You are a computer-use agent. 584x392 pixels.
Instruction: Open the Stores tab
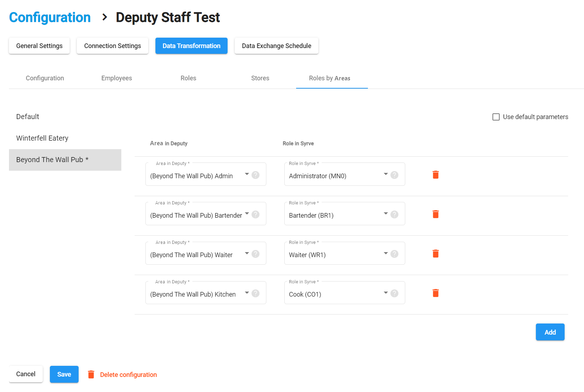click(x=260, y=78)
